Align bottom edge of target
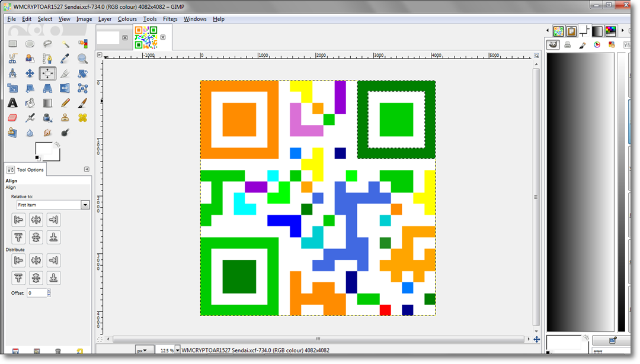Viewport: 640px width, 364px height. (x=53, y=237)
